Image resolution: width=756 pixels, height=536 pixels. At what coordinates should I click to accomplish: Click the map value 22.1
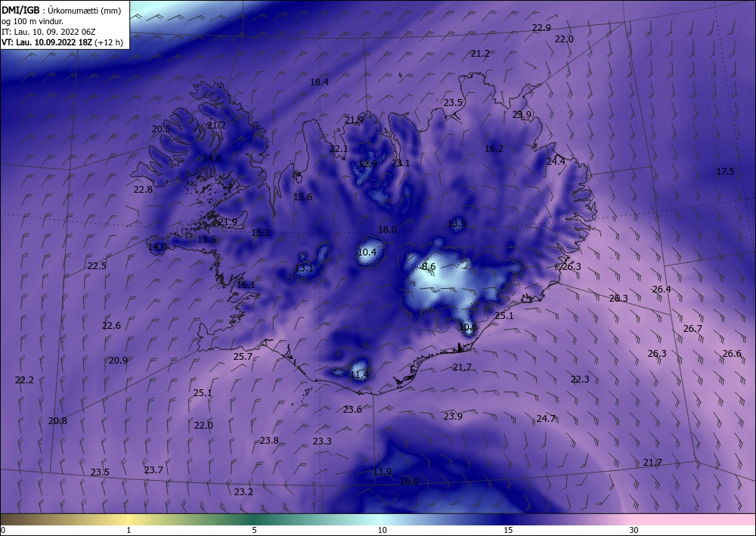tap(339, 148)
